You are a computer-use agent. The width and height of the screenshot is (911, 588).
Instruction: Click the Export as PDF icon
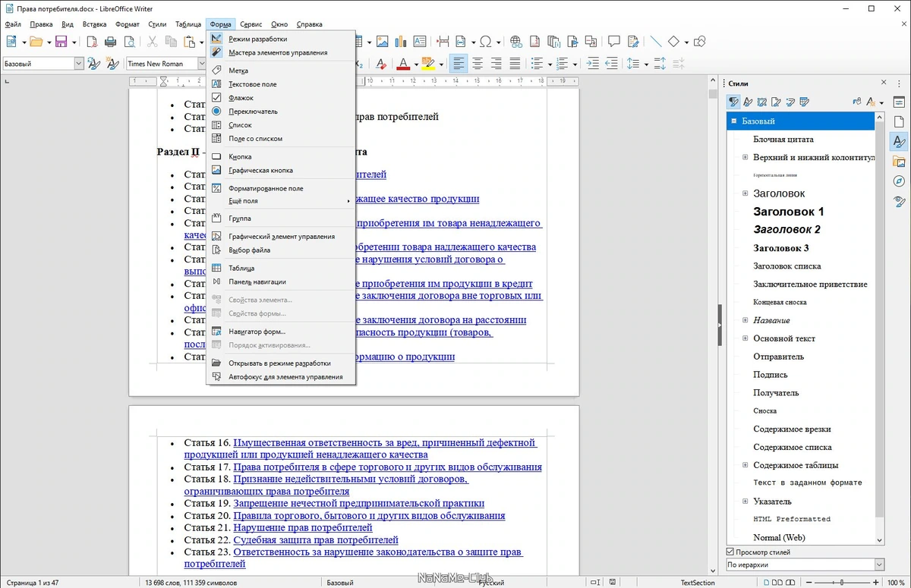(92, 42)
